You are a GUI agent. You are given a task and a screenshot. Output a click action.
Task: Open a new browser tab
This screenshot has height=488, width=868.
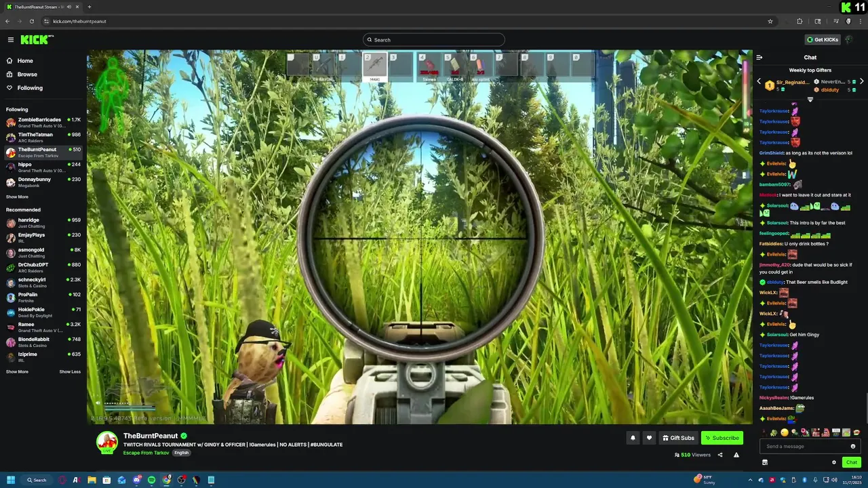click(x=89, y=7)
